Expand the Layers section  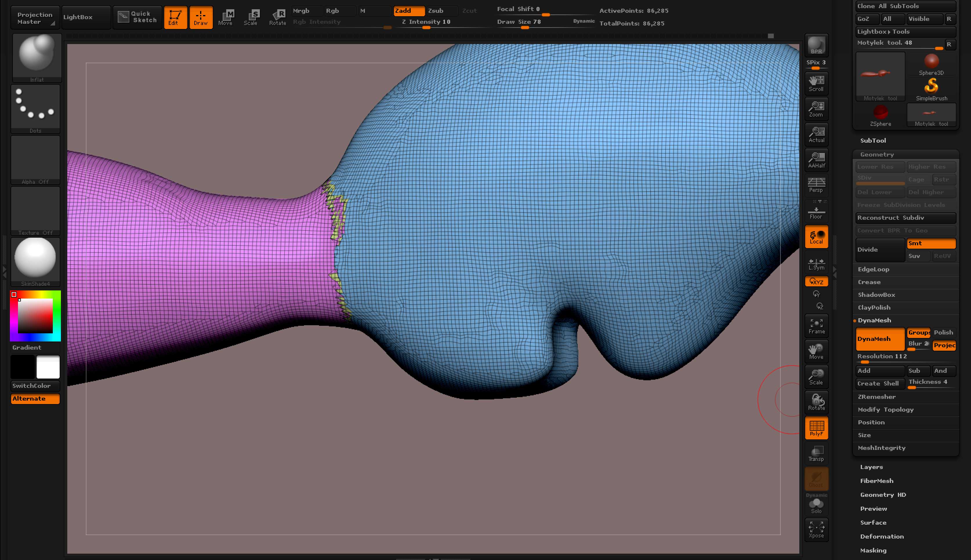[872, 467]
